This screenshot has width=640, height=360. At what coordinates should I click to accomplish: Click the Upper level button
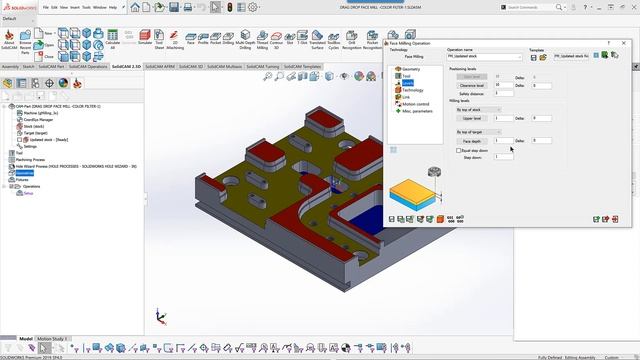pos(471,118)
